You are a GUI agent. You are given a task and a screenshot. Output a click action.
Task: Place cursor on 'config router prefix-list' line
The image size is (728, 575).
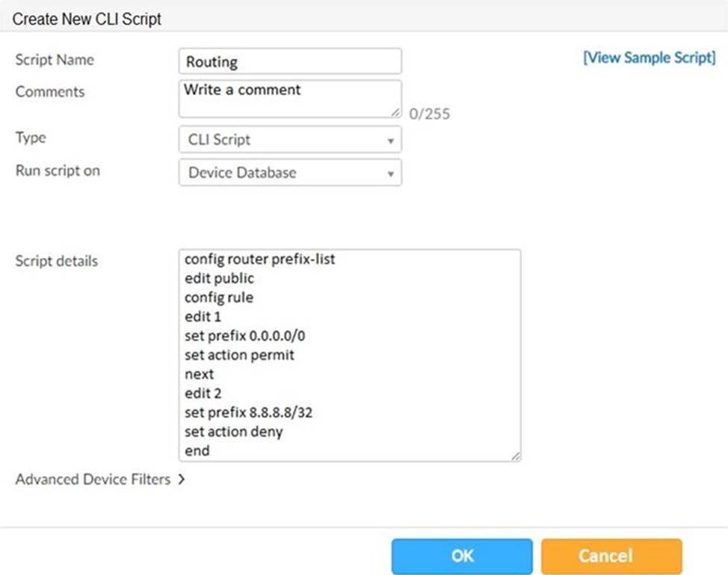[x=259, y=259]
